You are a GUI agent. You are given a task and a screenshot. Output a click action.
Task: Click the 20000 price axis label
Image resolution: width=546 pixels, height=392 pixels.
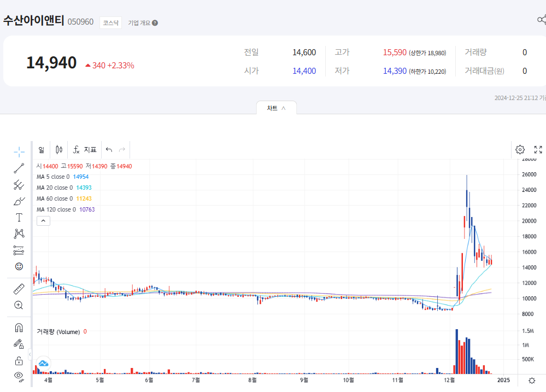(x=529, y=221)
